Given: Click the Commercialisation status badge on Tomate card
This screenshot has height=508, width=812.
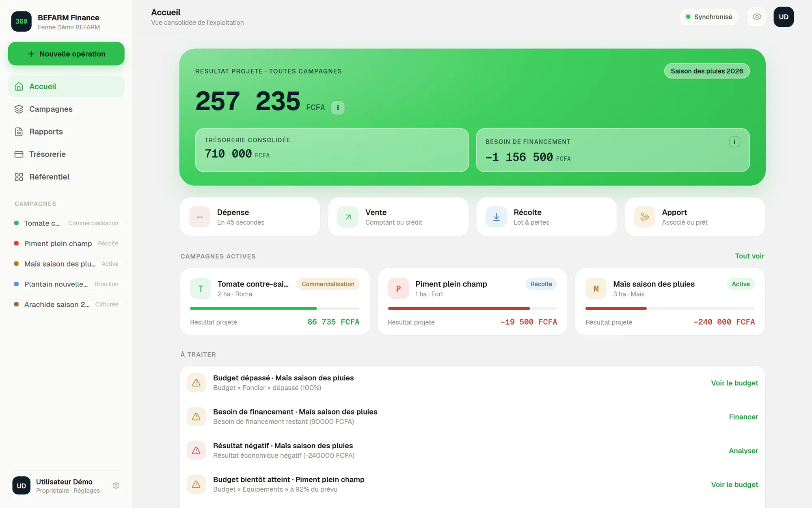Looking at the screenshot, I should click(328, 284).
